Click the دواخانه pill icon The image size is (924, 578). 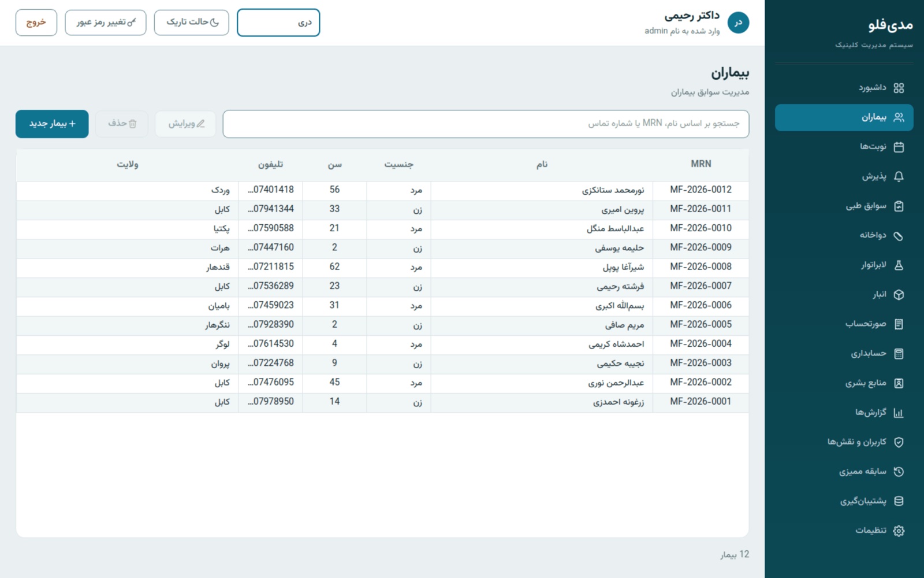tap(899, 235)
